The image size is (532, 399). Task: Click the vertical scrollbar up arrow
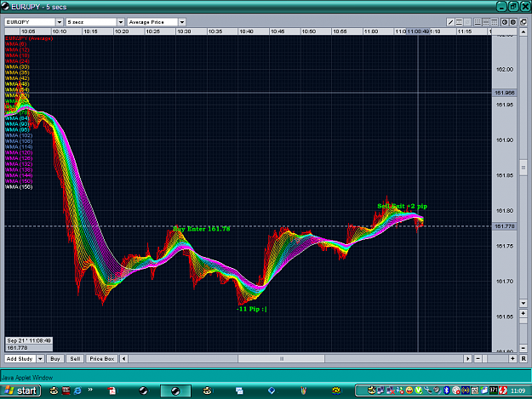pos(523,32)
